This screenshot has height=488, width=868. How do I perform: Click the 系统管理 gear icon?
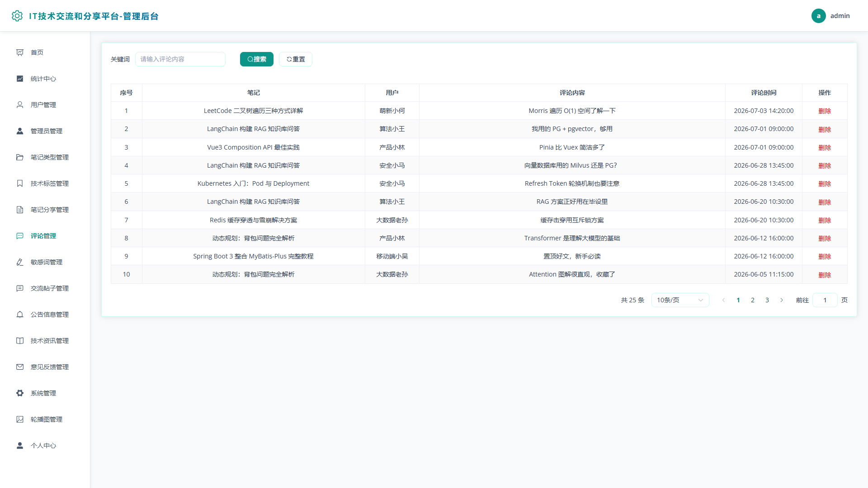pos(20,393)
